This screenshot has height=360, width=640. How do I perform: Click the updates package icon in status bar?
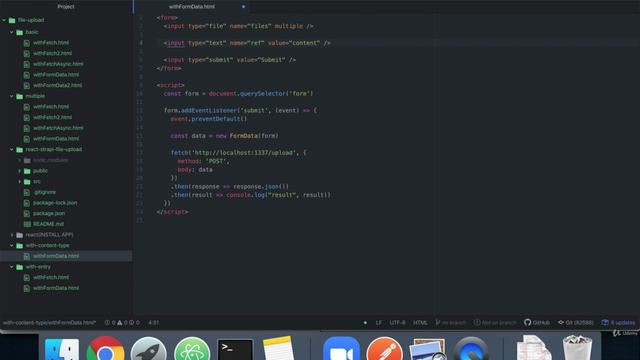[605, 322]
